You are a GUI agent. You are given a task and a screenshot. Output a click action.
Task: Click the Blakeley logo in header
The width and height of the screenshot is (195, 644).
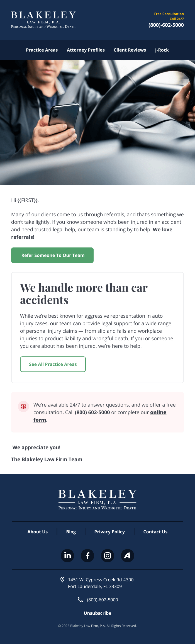43,20
